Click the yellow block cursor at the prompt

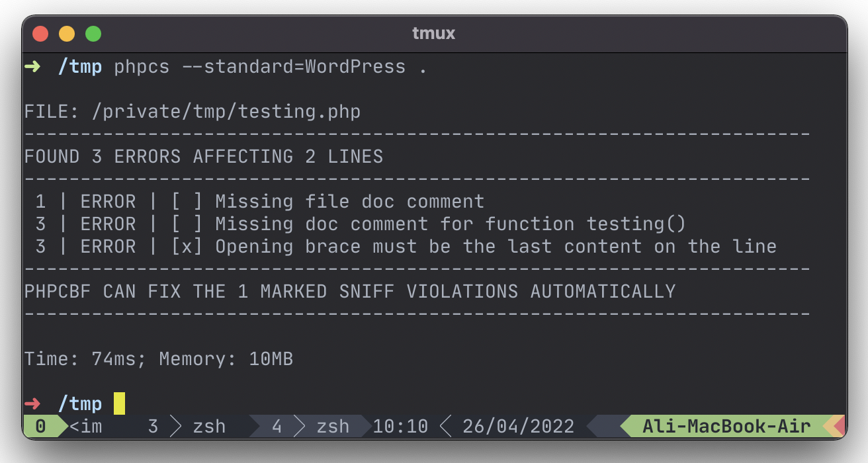coord(119,403)
